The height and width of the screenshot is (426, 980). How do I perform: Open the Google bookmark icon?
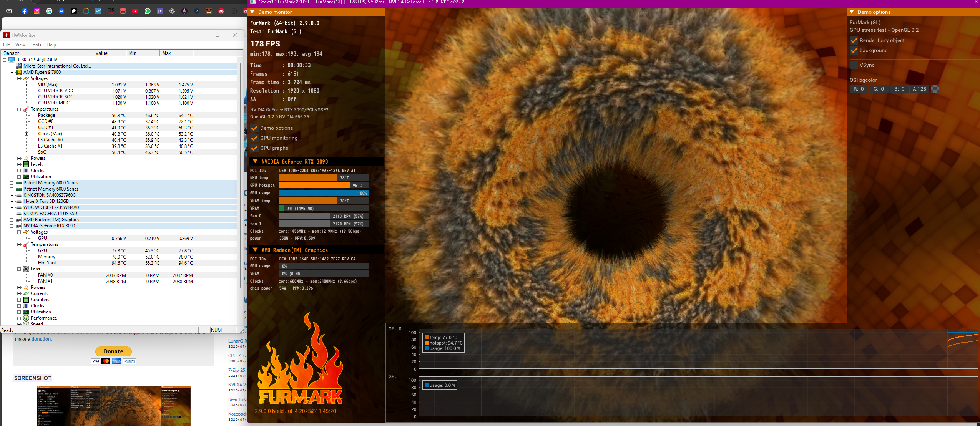[x=49, y=11]
